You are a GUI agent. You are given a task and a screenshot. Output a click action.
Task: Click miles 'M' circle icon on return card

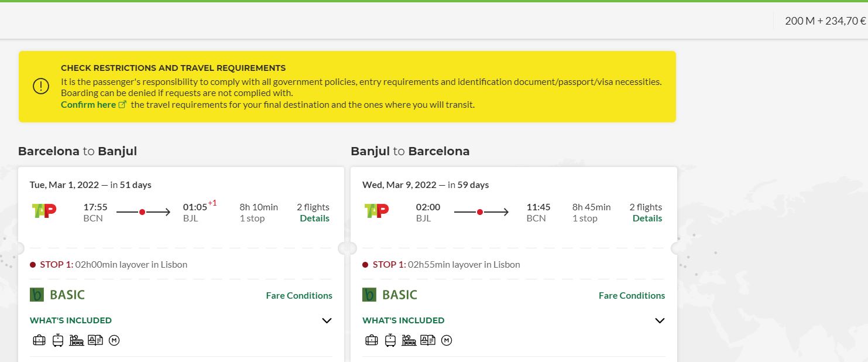pos(447,340)
